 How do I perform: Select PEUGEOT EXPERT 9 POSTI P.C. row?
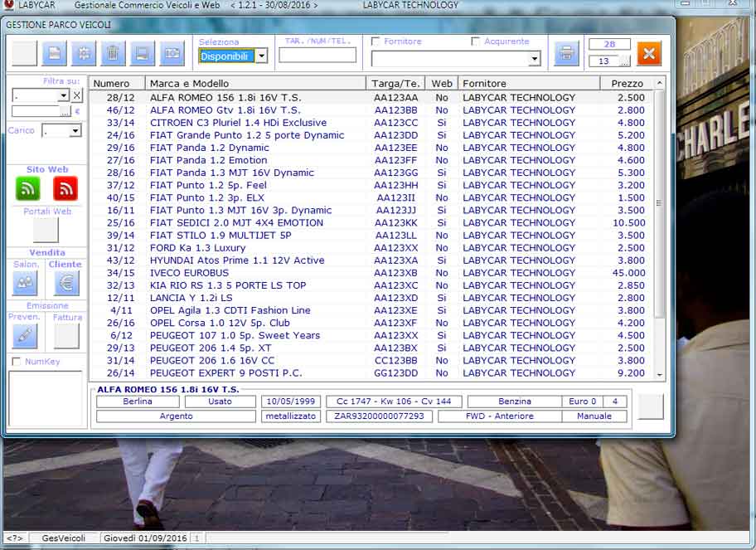[371, 373]
